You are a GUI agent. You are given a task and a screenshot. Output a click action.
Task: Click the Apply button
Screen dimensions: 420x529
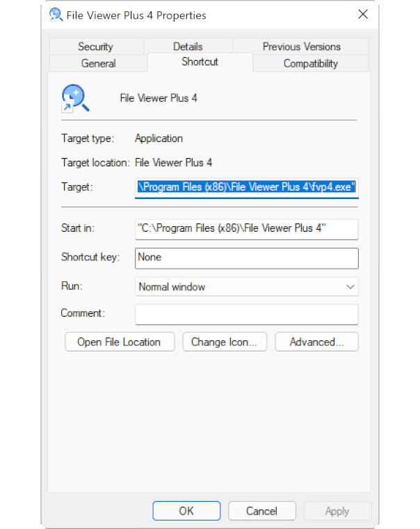(x=337, y=511)
